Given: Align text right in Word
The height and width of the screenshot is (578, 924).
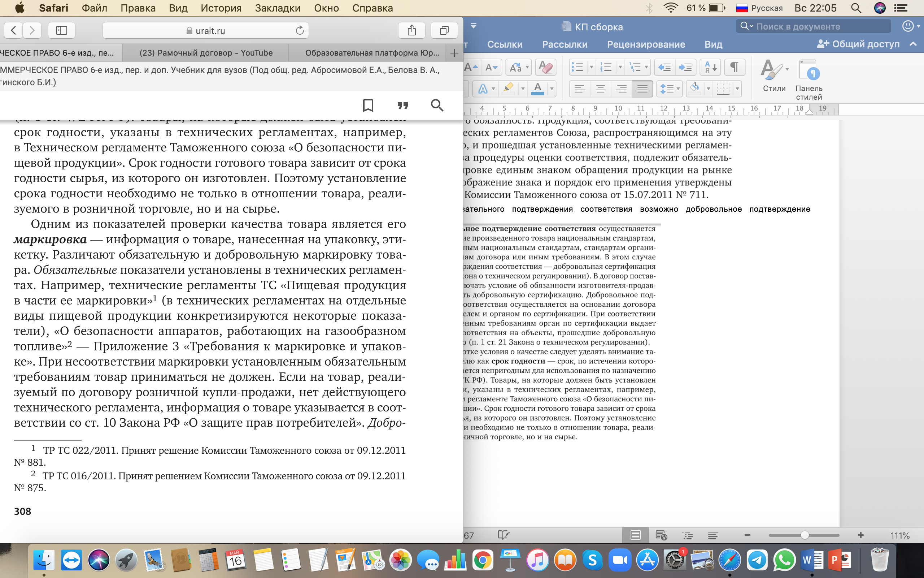Looking at the screenshot, I should tap(621, 89).
